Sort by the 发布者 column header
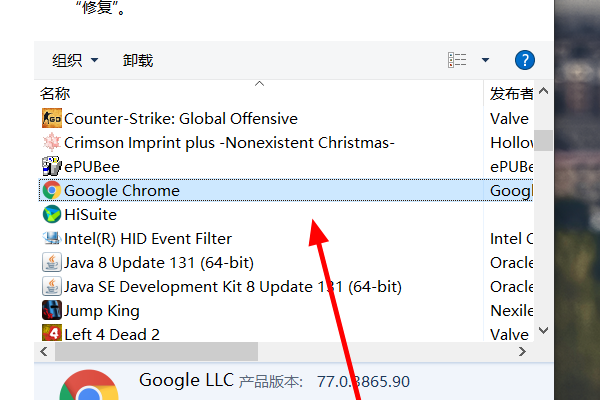This screenshot has height=400, width=600. point(510,93)
